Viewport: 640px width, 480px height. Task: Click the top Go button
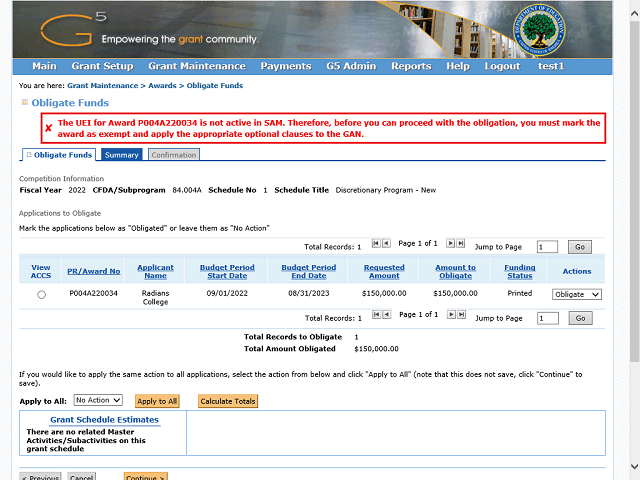point(580,247)
